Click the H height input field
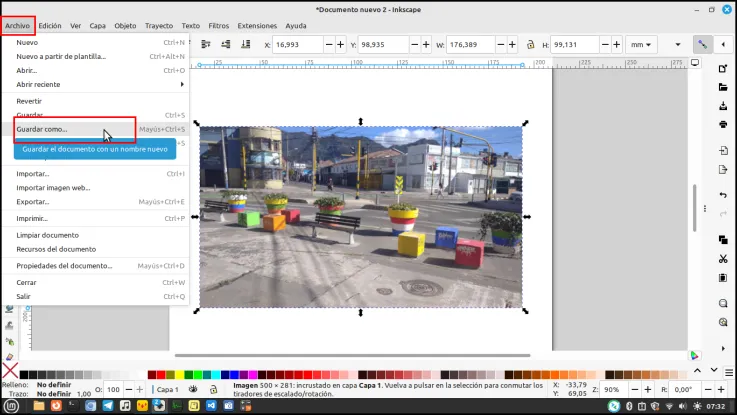 [x=574, y=45]
